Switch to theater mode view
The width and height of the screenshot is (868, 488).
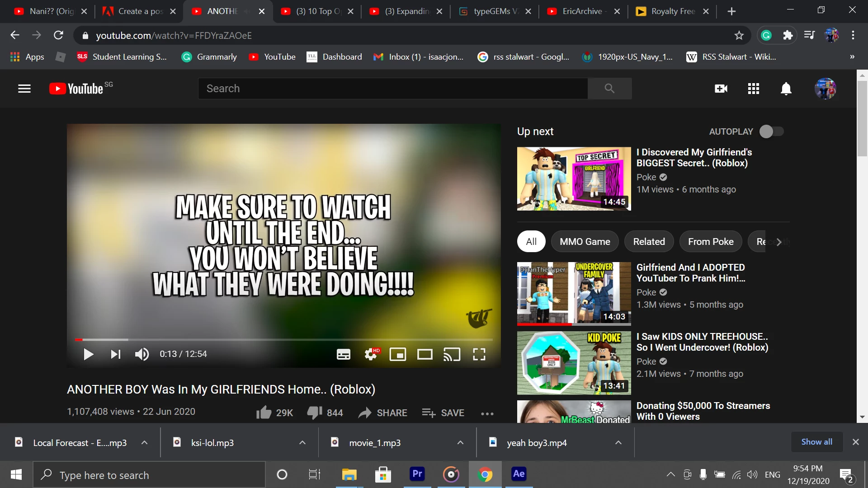coord(425,354)
